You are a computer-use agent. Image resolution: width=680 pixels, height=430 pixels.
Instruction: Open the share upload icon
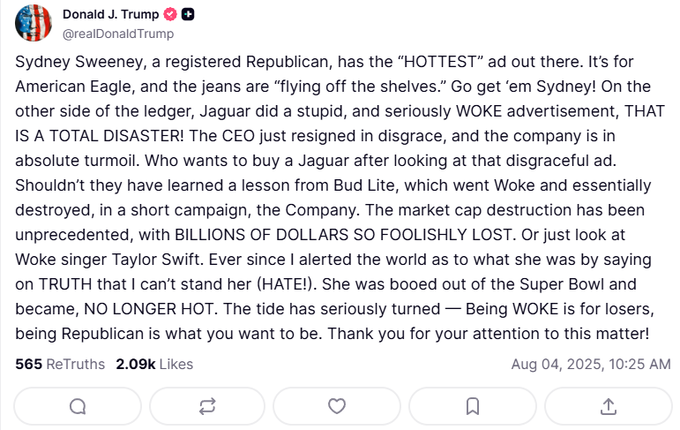pos(608,407)
